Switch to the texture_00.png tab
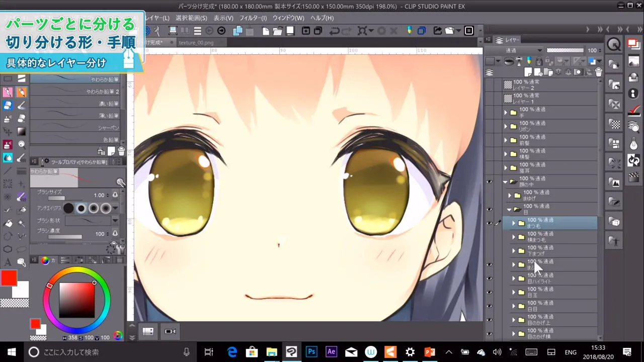 196,43
